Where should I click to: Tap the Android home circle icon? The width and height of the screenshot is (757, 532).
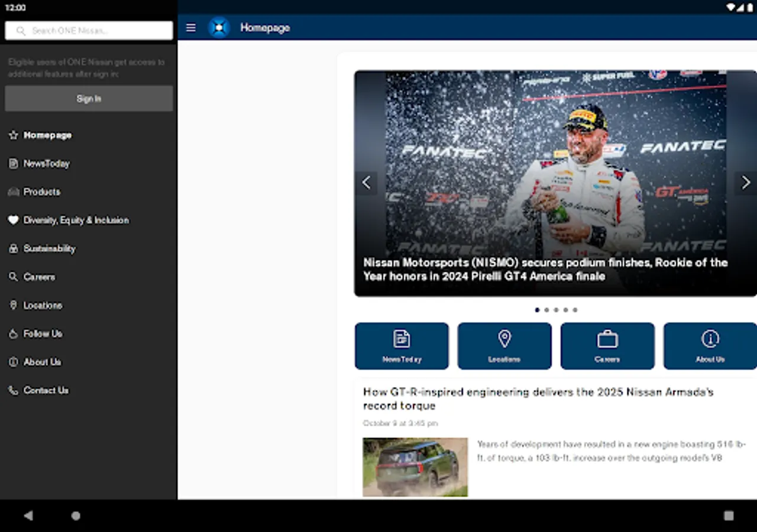(76, 515)
